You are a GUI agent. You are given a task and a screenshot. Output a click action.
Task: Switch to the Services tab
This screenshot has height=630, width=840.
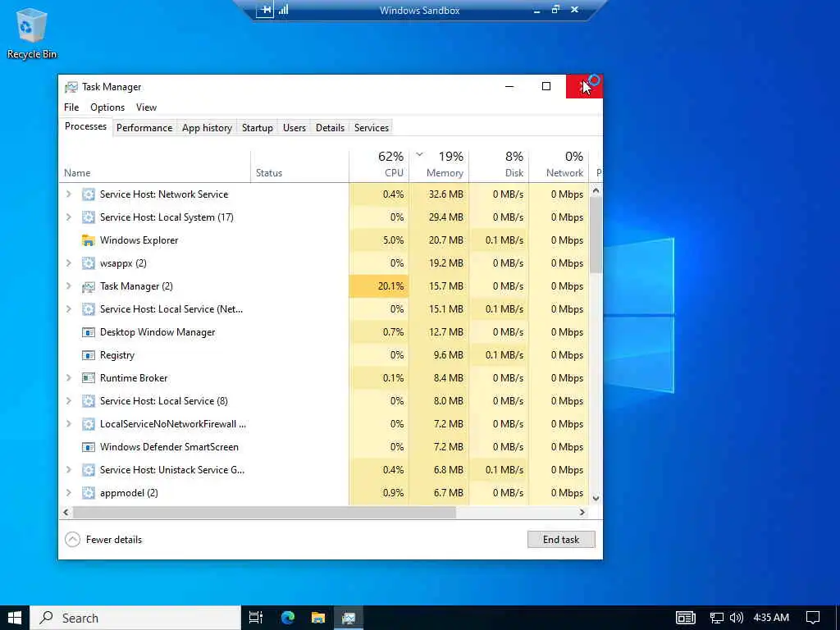372,128
